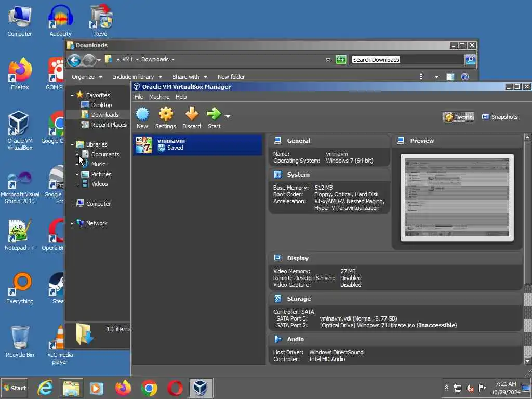Click the Audacity desktop shortcut
Viewport: 532px width, 399px height.
(x=60, y=21)
